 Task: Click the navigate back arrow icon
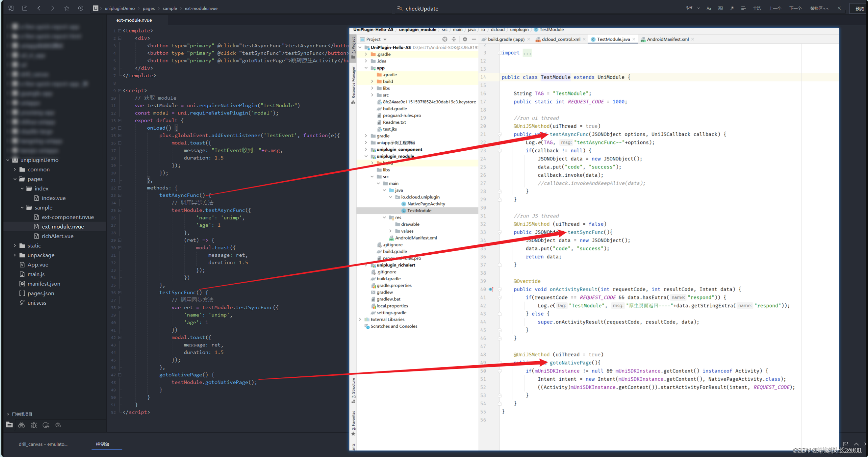click(x=39, y=8)
